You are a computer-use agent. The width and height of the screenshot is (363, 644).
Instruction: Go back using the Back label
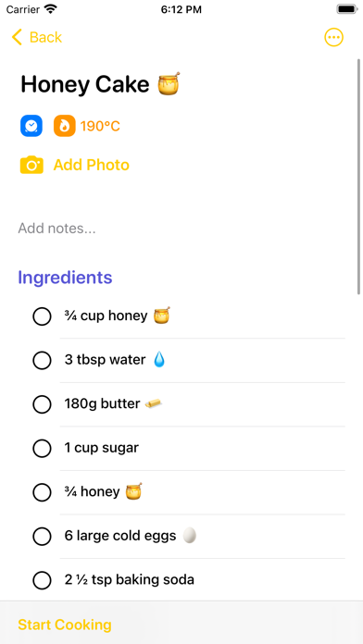coord(45,37)
